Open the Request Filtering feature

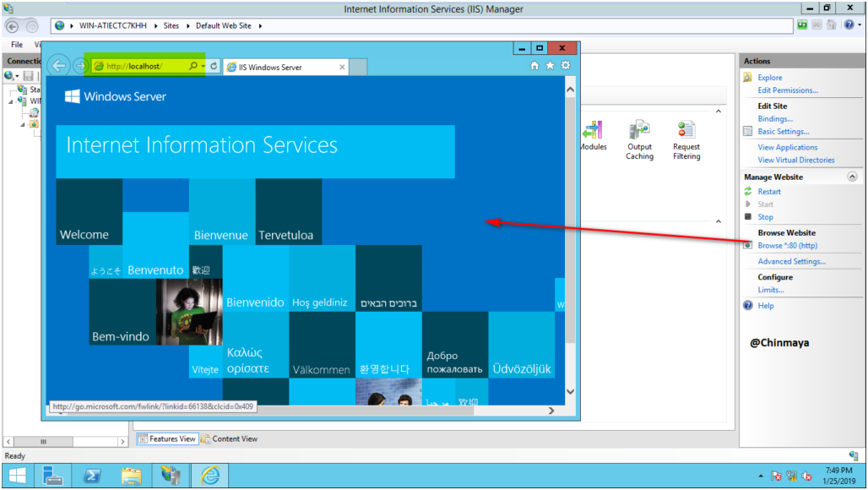click(686, 140)
